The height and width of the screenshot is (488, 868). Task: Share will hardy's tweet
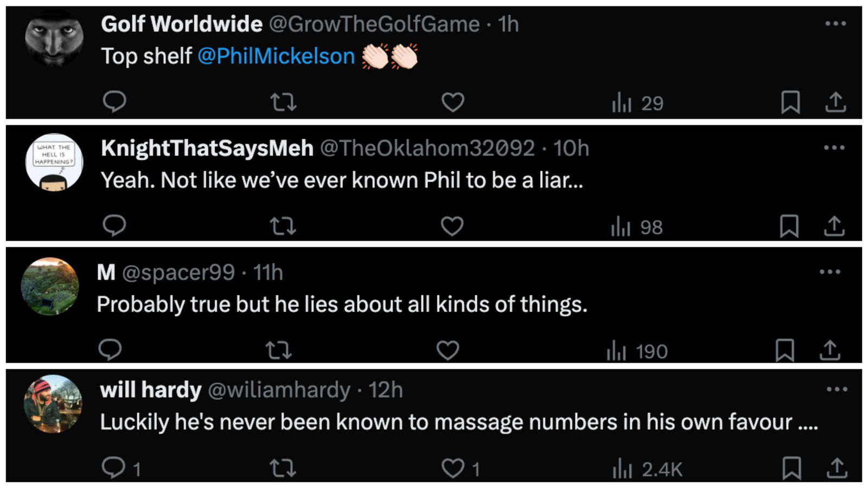837,468
